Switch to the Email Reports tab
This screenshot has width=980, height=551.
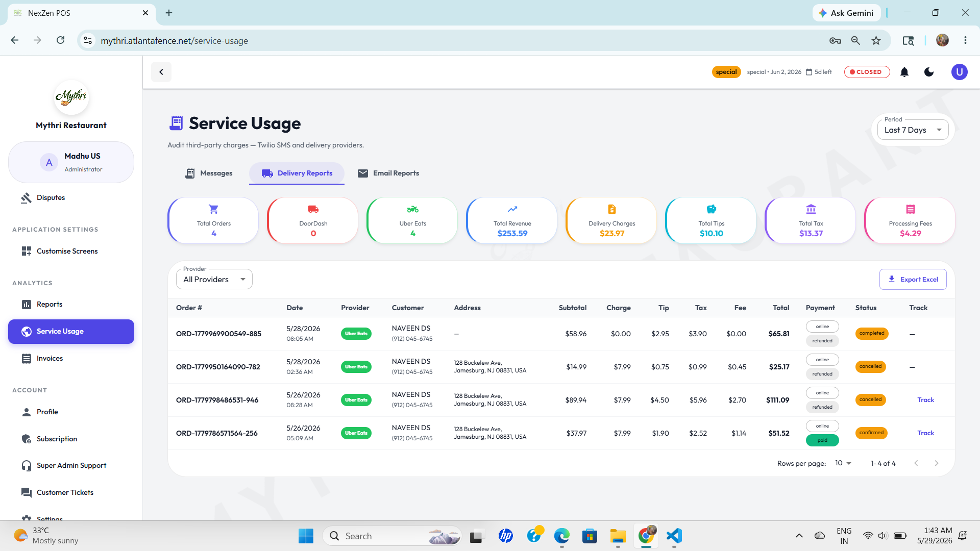point(388,173)
